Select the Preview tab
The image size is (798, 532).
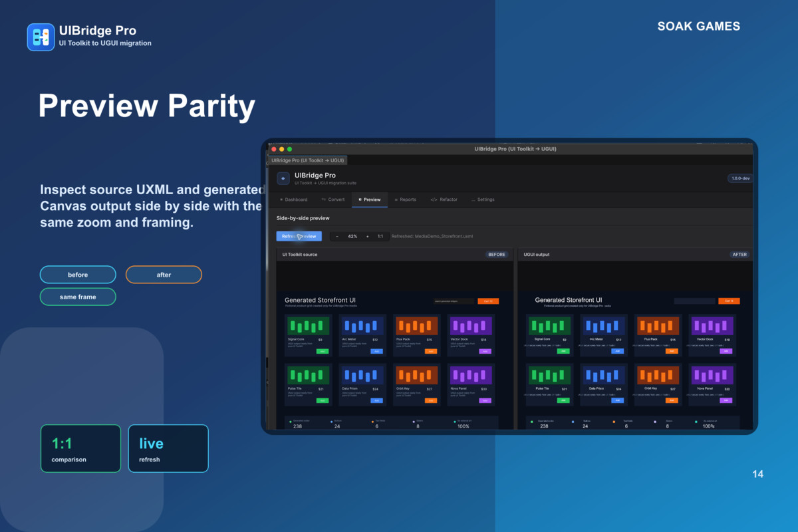tap(370, 199)
